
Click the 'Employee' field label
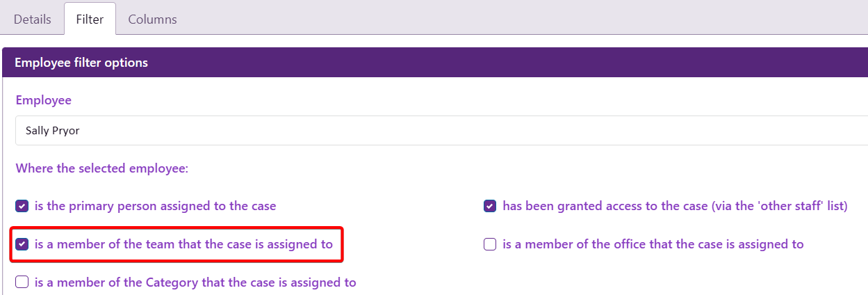point(44,100)
